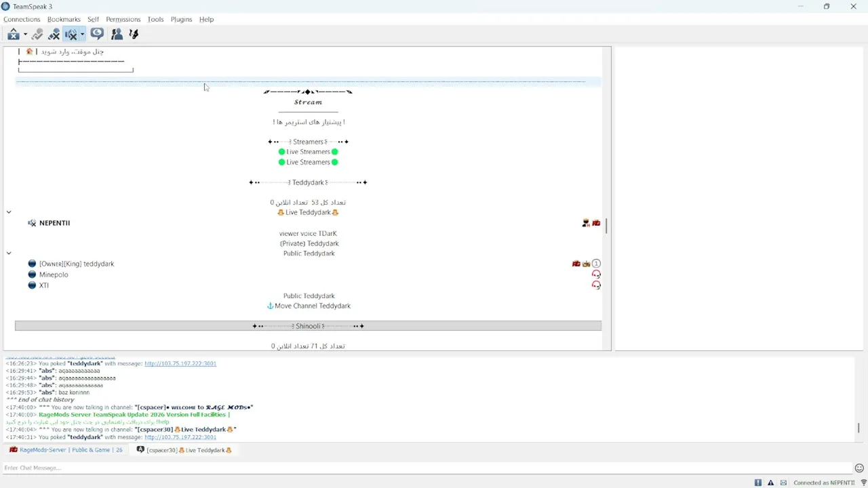Open the dropdown arrow beside mute speakers

(x=82, y=35)
